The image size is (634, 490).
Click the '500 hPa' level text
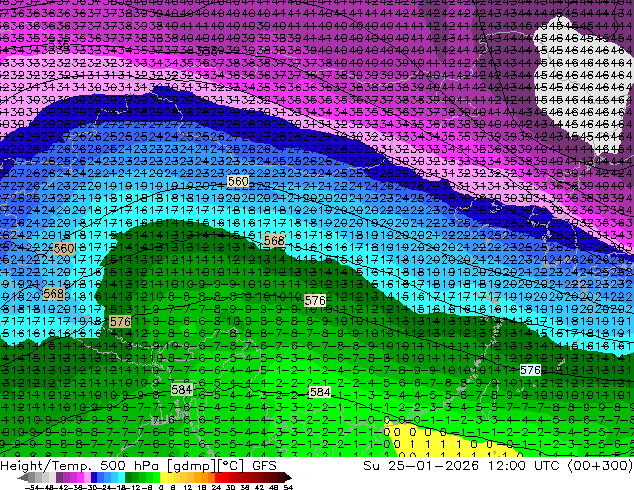129,466
